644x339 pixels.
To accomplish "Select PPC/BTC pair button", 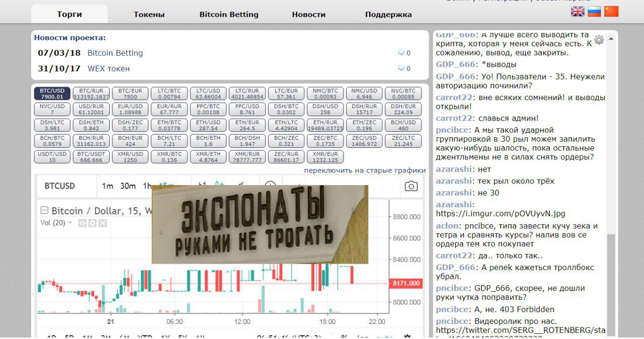I will coord(208,109).
